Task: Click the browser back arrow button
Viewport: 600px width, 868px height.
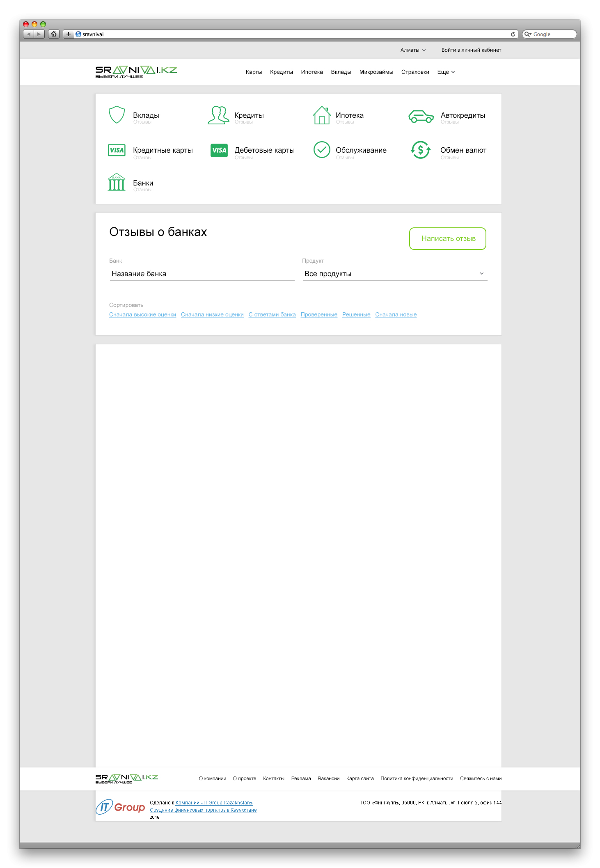Action: (28, 34)
